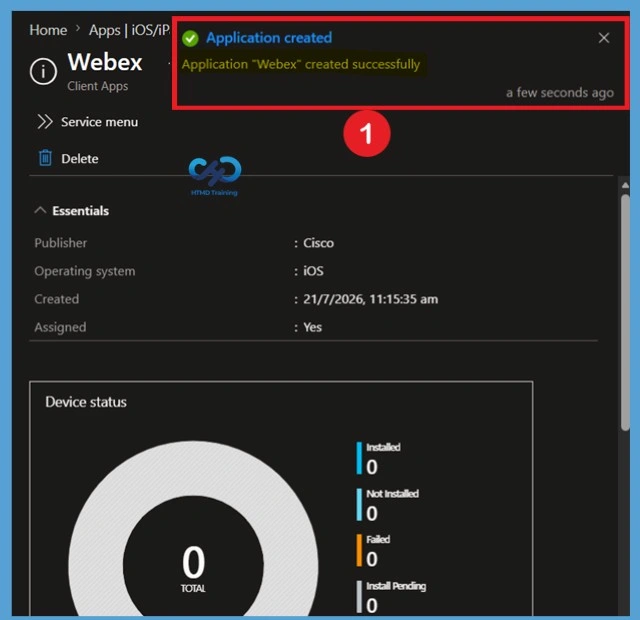Viewport: 640px width, 620px height.
Task: Expand the Service menu chevrons
Action: [45, 122]
